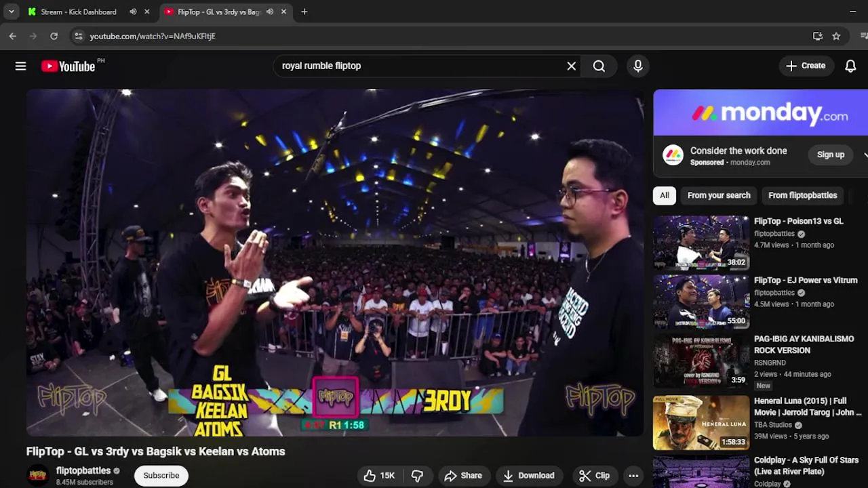The height and width of the screenshot is (488, 868).
Task: Open more actions three-dot menu
Action: (x=633, y=476)
